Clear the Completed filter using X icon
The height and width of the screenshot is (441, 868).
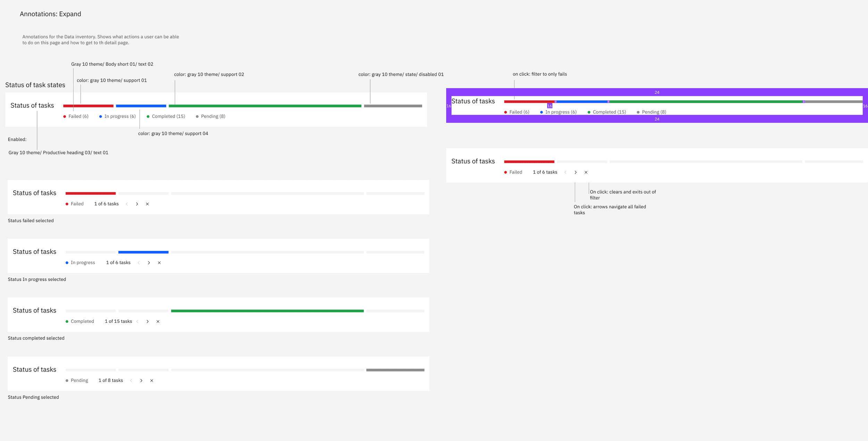coord(158,321)
